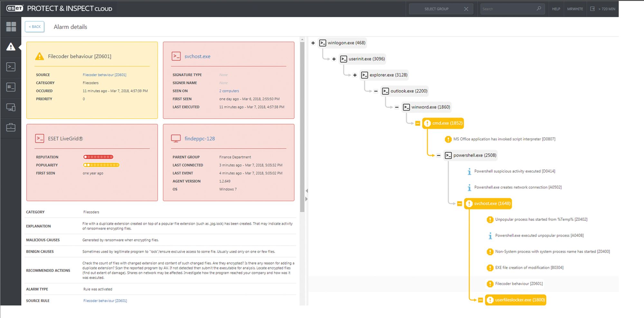This screenshot has height=318, width=644.
Task: Open the briefcase icon in sidebar
Action: (x=11, y=127)
